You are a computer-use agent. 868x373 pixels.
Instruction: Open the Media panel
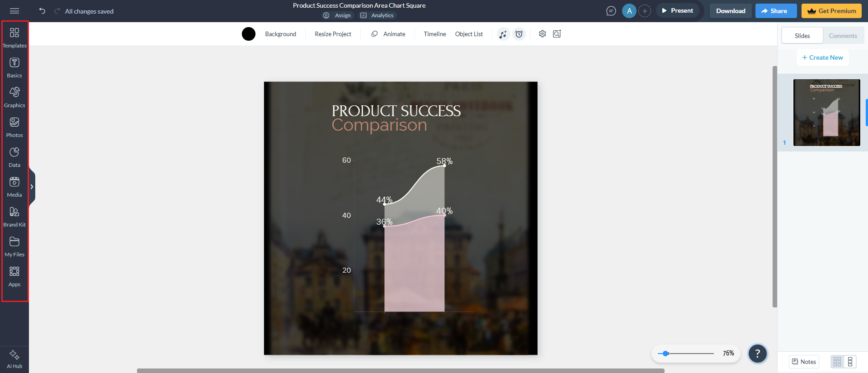[x=14, y=187]
